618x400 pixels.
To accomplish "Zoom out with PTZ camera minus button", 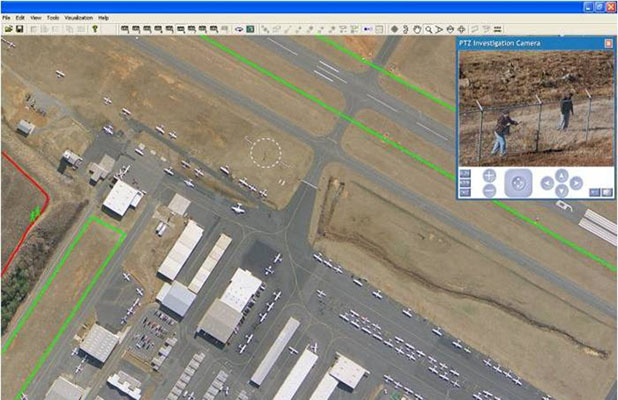I will click(x=489, y=191).
